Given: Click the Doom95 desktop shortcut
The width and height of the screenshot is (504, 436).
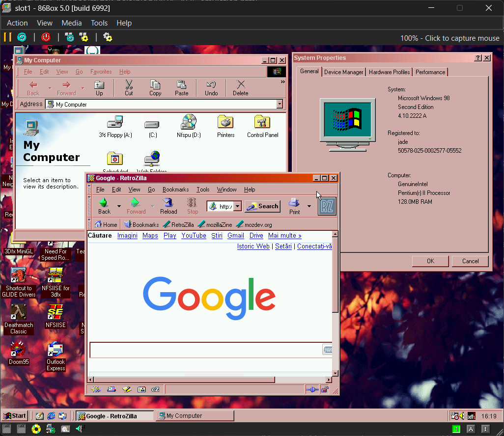Looking at the screenshot, I should [19, 353].
